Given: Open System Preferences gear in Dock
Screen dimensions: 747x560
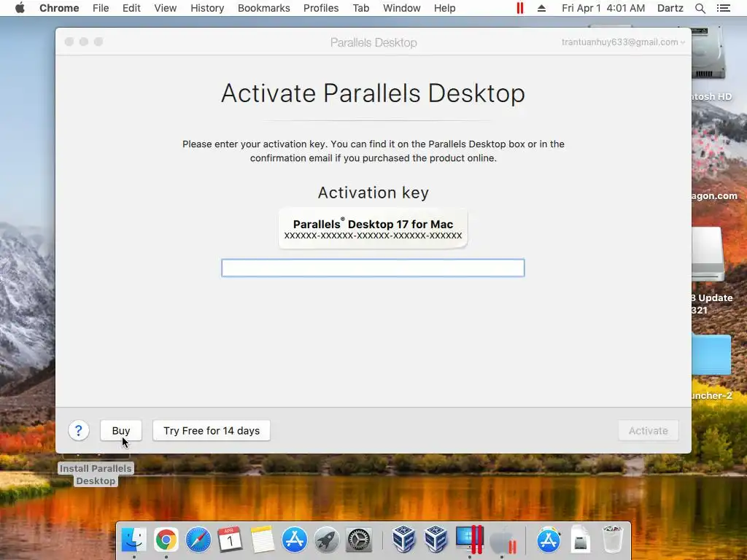Looking at the screenshot, I should point(359,540).
